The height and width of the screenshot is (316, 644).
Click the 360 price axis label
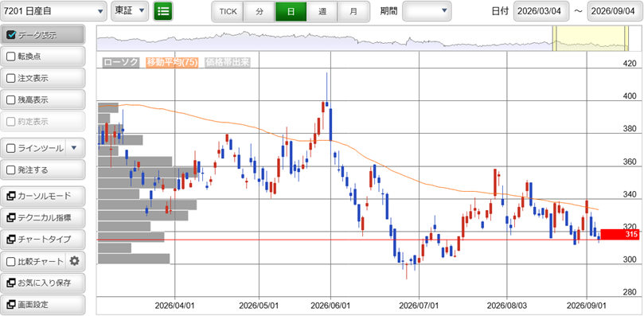click(x=629, y=162)
